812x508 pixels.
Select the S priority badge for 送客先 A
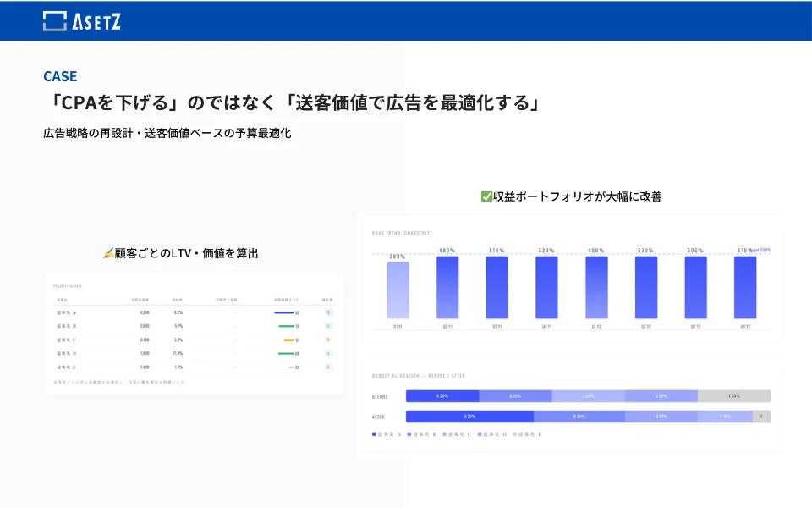point(326,311)
